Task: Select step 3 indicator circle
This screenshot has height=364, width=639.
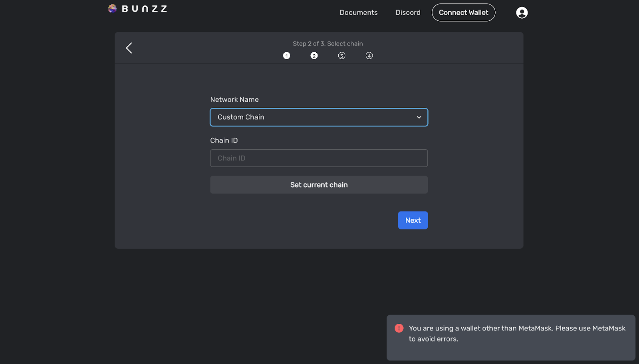Action: 341,55
